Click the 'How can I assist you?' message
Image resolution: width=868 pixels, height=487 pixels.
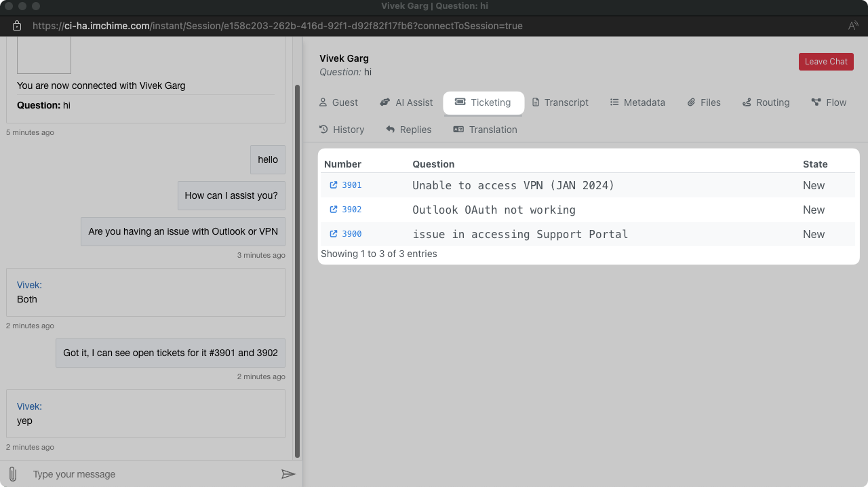point(231,195)
